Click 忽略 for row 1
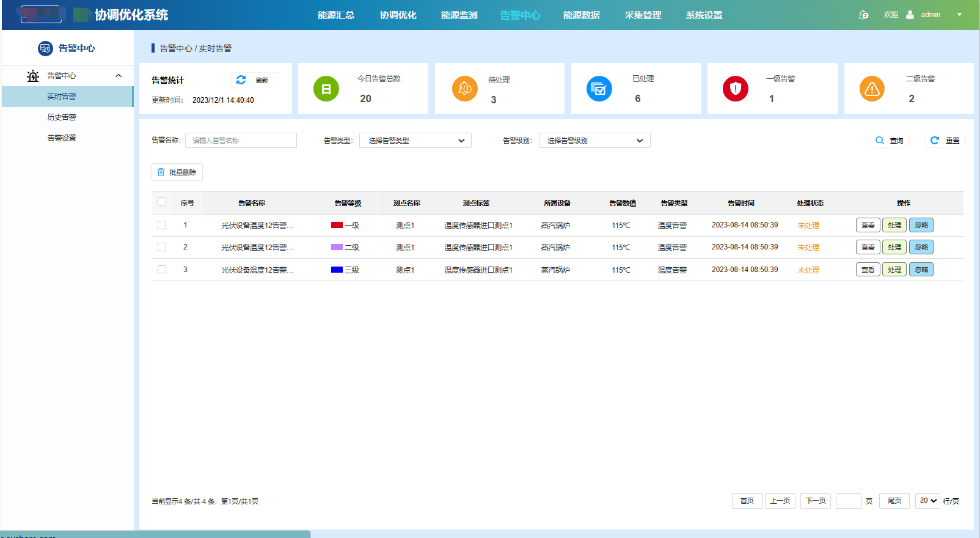The height and width of the screenshot is (538, 980). click(921, 225)
